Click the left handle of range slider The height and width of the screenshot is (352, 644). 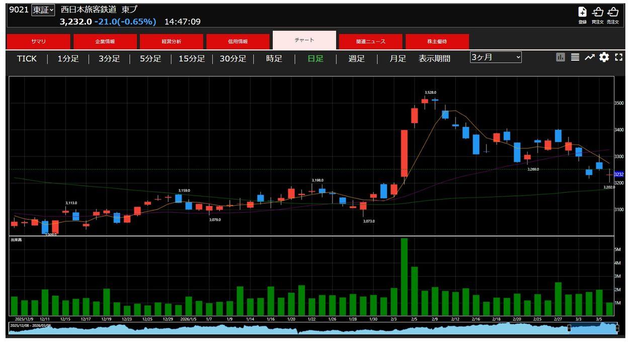click(x=569, y=328)
